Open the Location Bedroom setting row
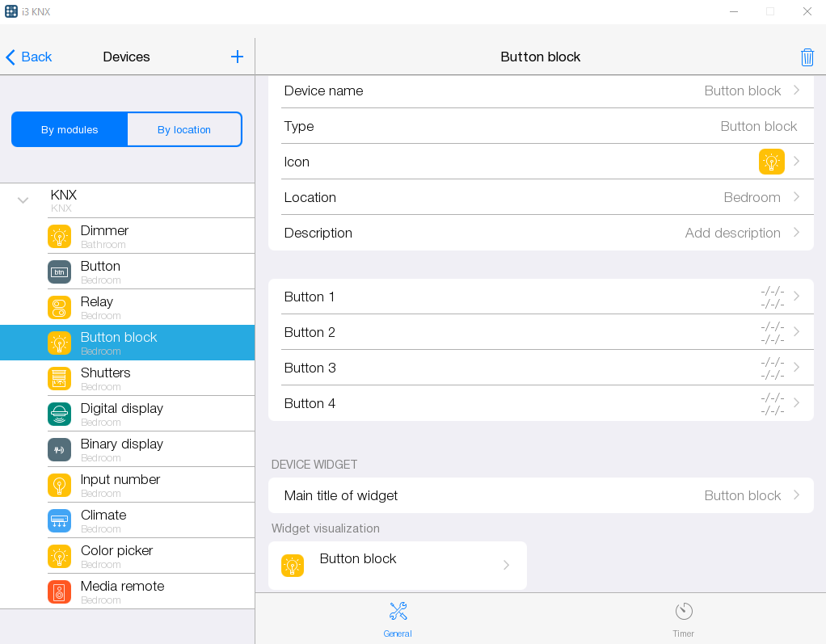 click(x=540, y=197)
